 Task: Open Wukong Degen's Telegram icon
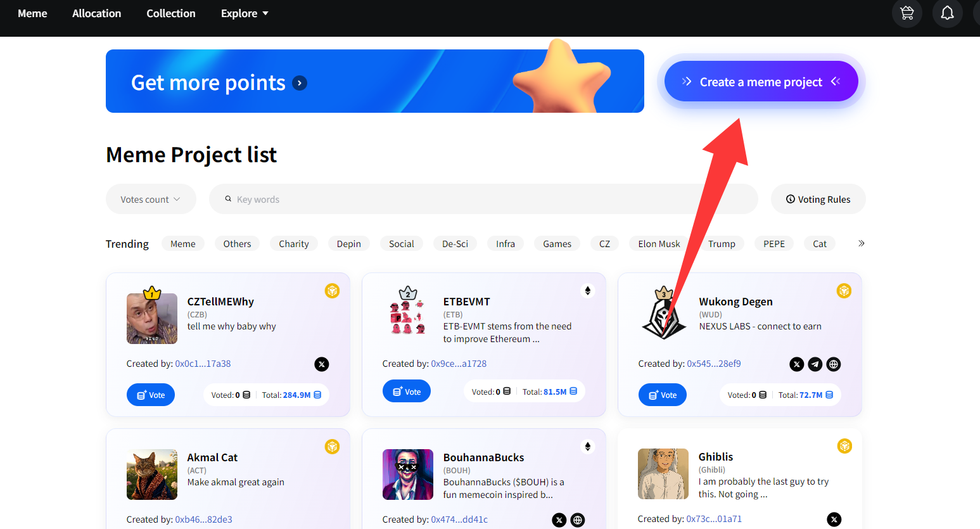pyautogui.click(x=815, y=364)
